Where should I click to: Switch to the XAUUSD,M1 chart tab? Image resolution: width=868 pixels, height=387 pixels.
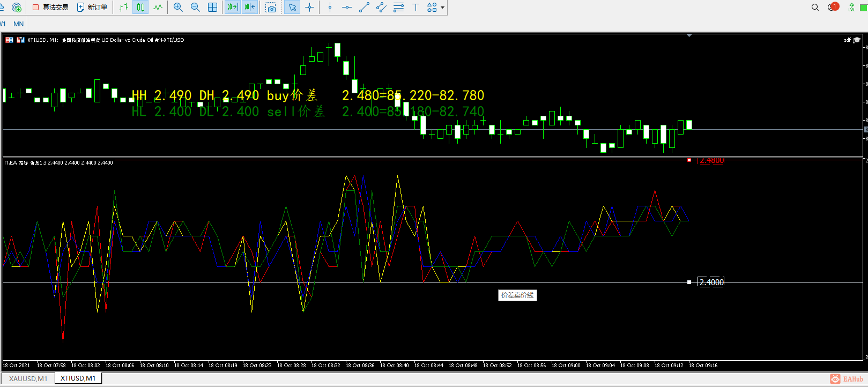tap(28, 378)
